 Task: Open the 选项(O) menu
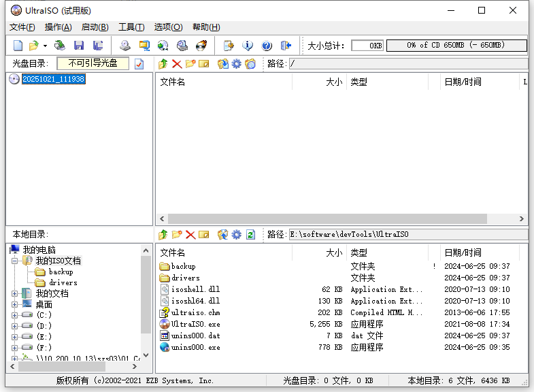[x=168, y=27]
